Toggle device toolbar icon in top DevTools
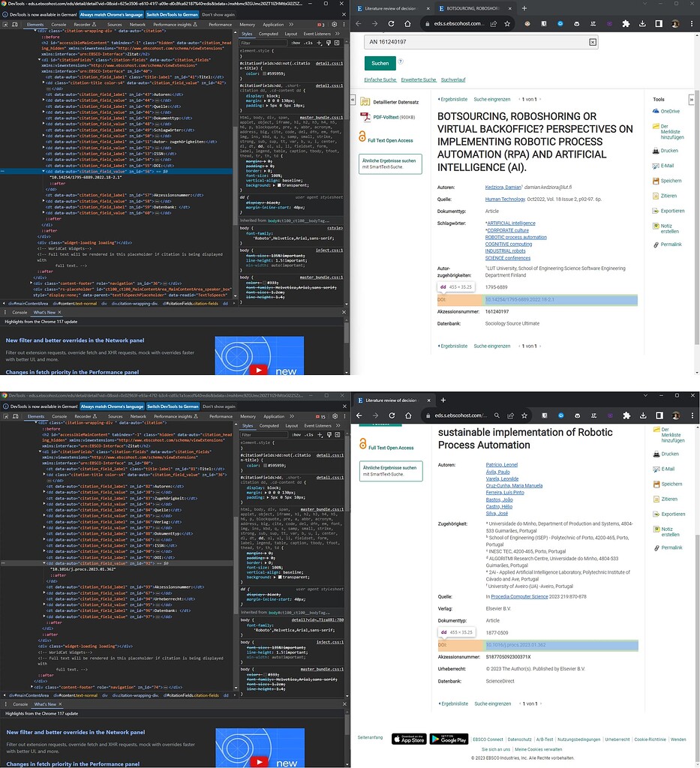Screen dimensions: 700x768 click(15, 24)
